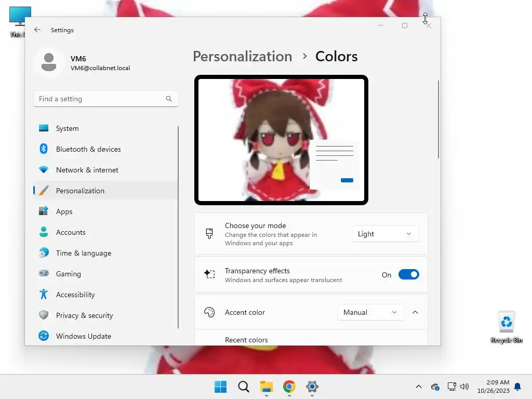Image resolution: width=532 pixels, height=399 pixels.
Task: Click the Settings gear on the taskbar
Action: pos(312,387)
